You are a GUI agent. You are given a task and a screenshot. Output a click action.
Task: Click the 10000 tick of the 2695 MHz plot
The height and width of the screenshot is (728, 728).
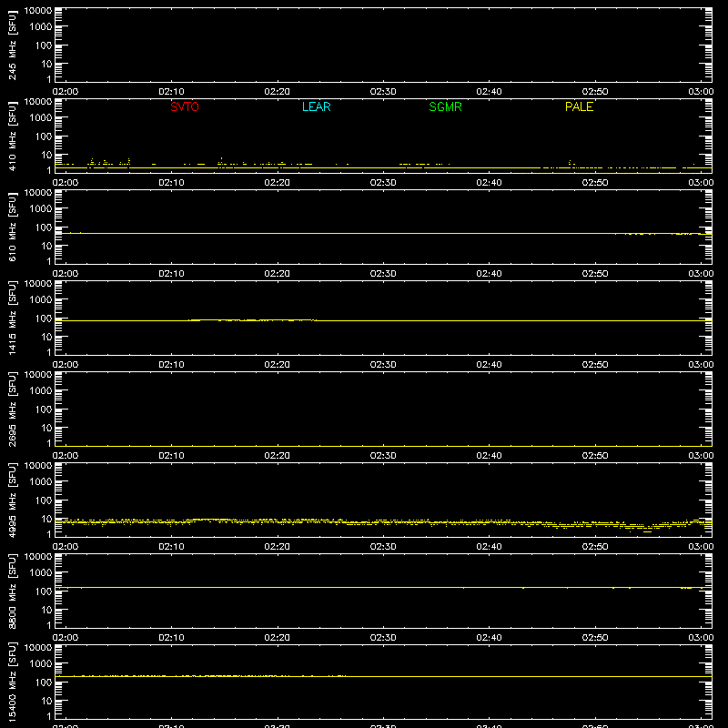tap(38, 375)
